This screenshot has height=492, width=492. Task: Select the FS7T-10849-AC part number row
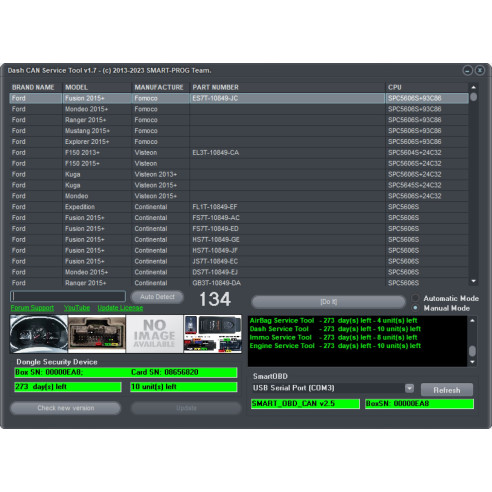[x=239, y=218]
